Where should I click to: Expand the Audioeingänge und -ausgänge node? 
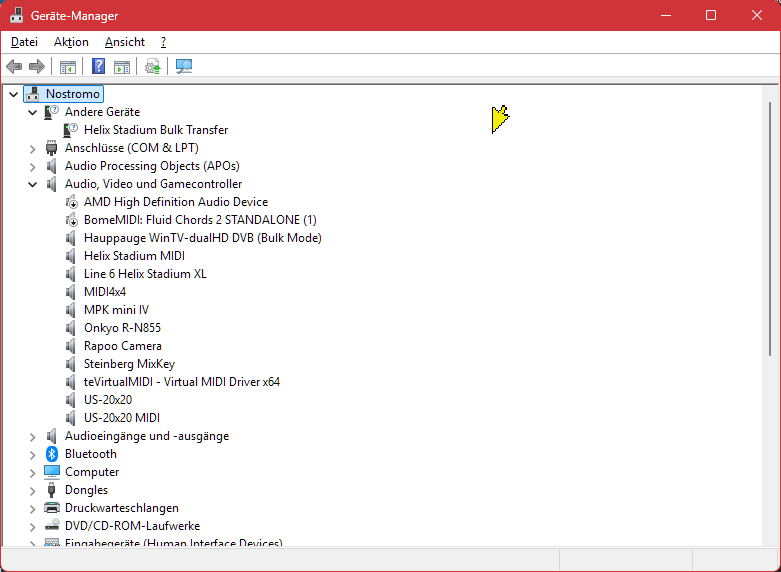(33, 436)
